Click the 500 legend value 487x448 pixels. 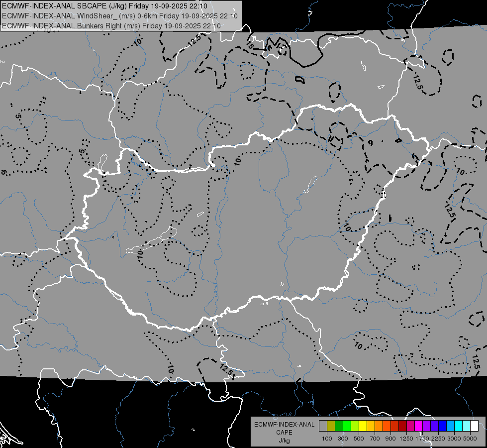pos(359,439)
